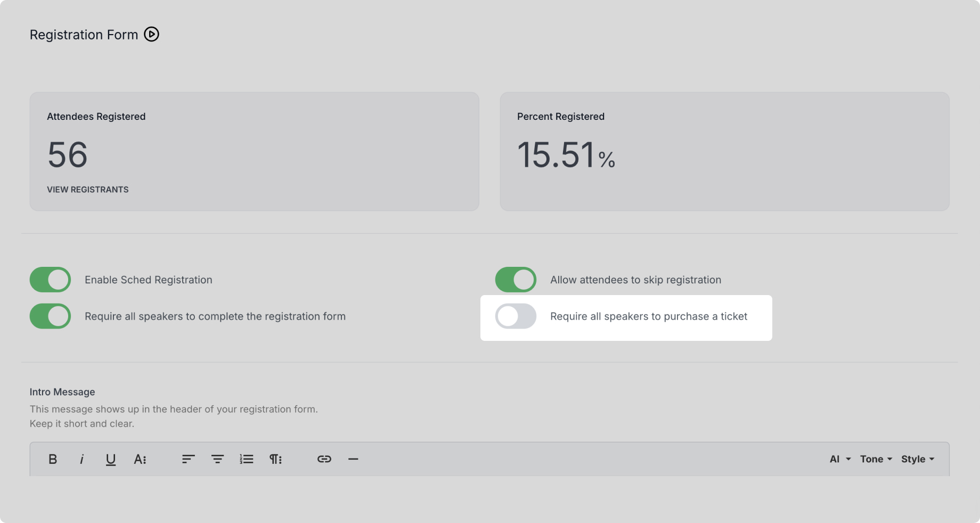Select the center align icon
The image size is (980, 523).
click(217, 459)
